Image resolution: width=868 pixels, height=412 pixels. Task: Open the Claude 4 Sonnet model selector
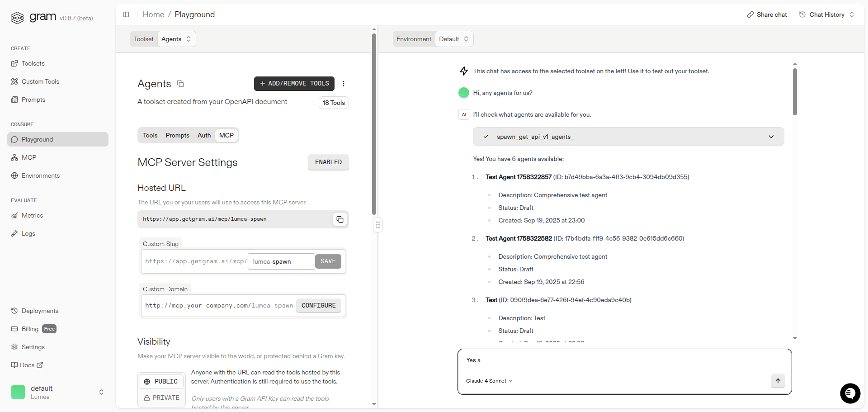click(489, 381)
